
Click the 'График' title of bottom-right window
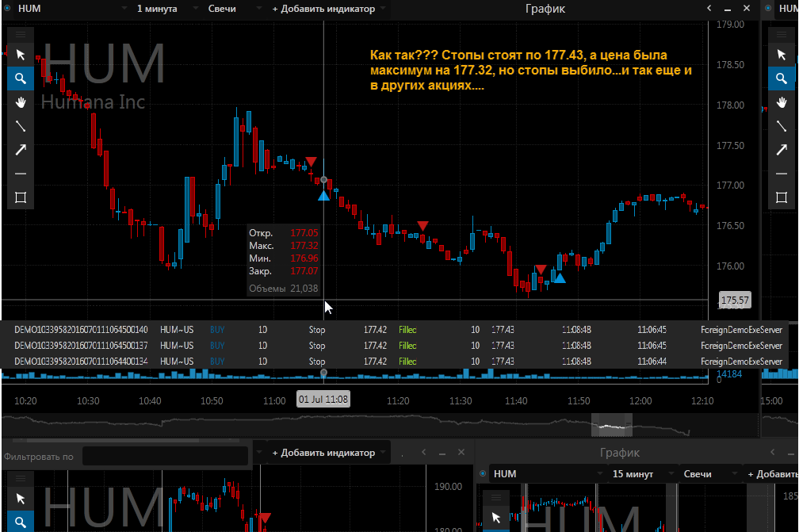click(619, 453)
